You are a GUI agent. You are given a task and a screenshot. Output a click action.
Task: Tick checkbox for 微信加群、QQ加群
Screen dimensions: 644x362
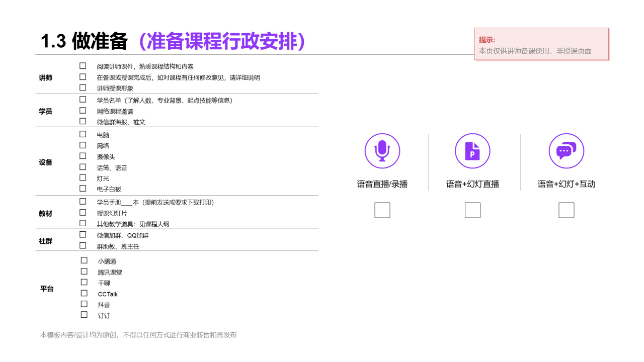coord(83,235)
